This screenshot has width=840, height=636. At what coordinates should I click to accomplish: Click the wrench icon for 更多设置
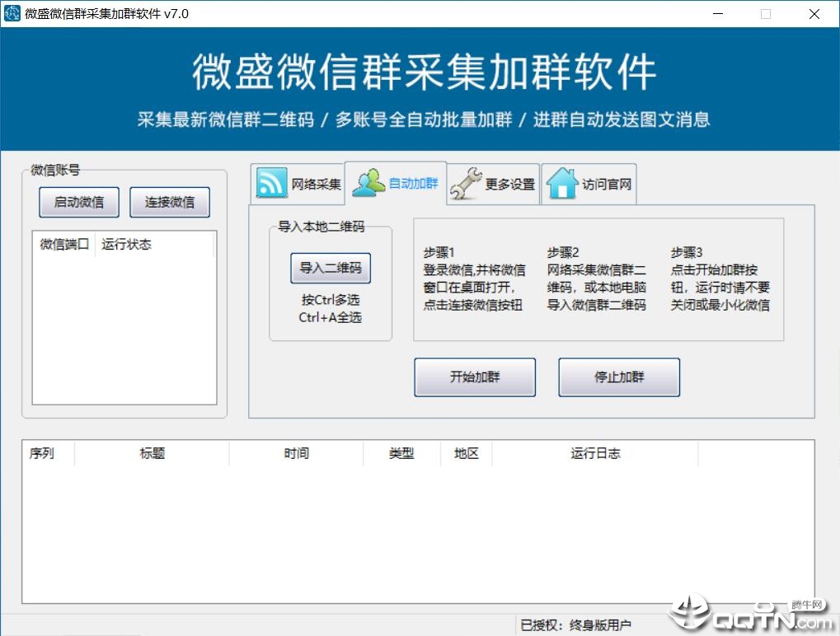point(466,184)
